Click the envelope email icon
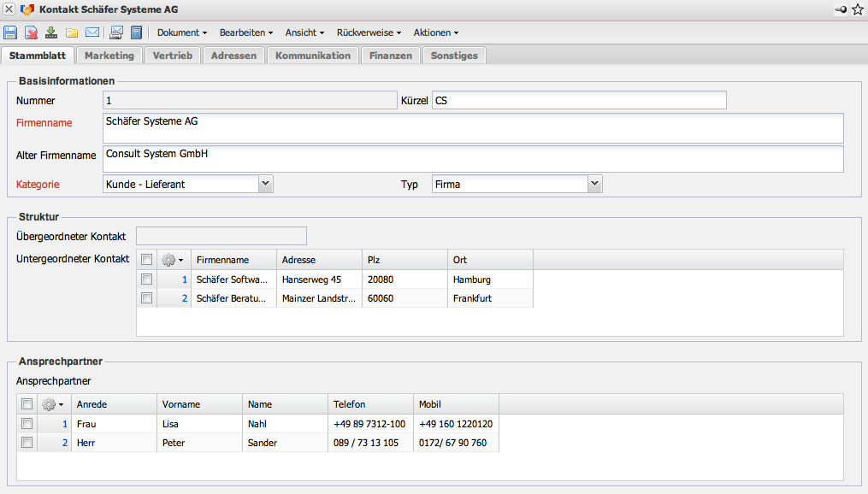 (92, 32)
